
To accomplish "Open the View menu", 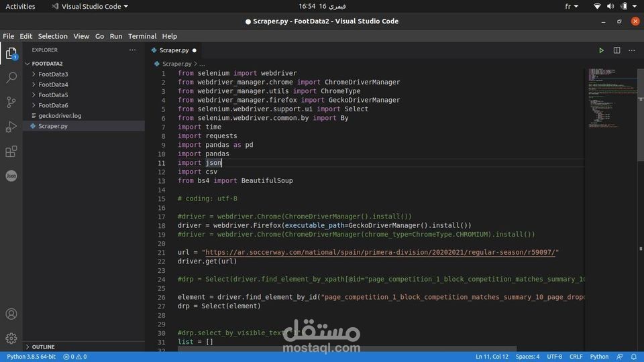I will tap(81, 36).
